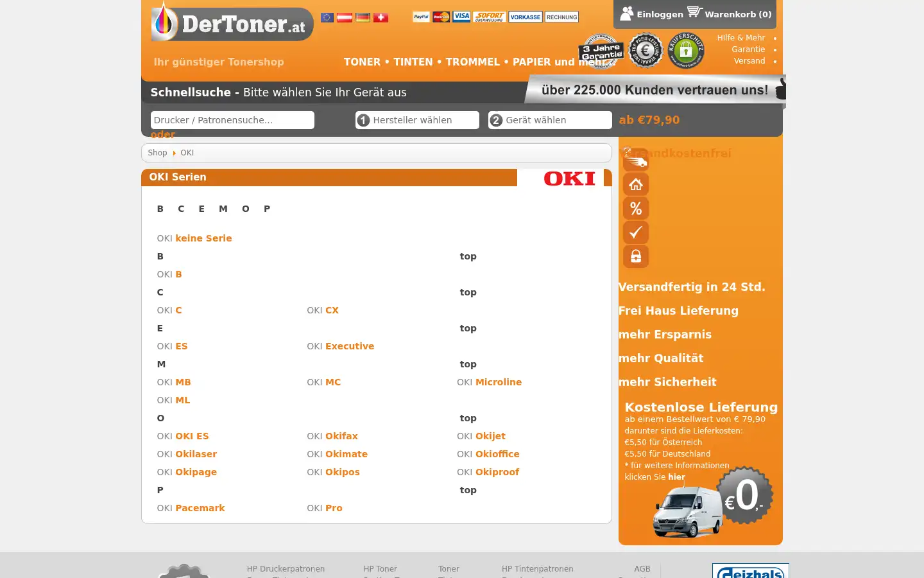The image size is (924, 578).
Task: Open the OKI MB series
Action: coord(174,382)
